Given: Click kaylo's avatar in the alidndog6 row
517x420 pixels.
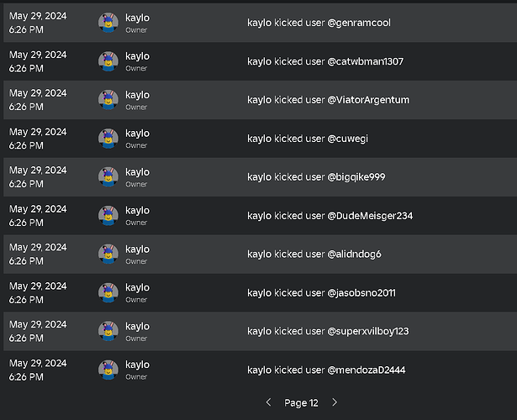Looking at the screenshot, I should click(108, 255).
